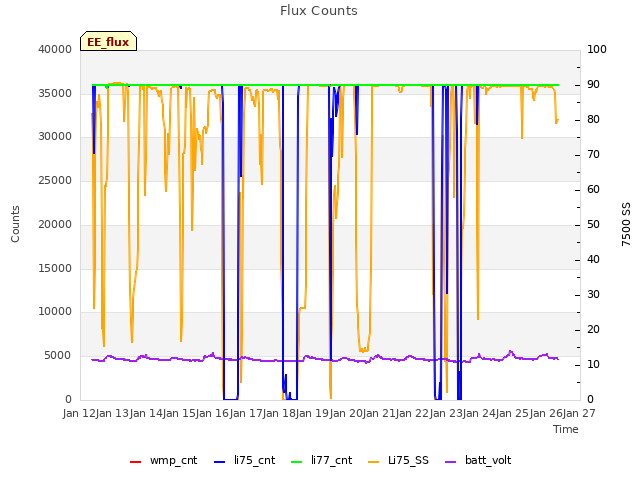The image size is (640, 480).
Task: Click the 40 right axis tick label
Action: click(x=593, y=260)
